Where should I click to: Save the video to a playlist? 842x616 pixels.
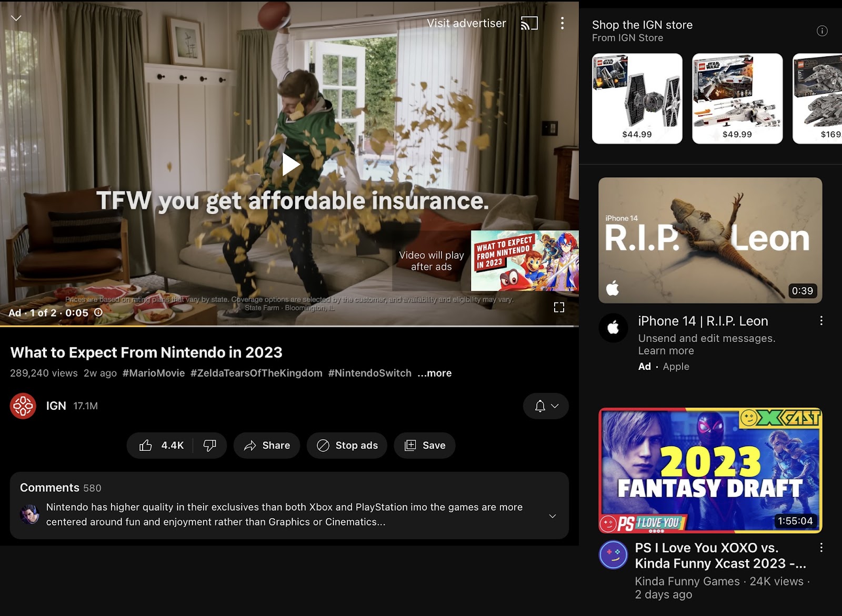click(x=425, y=446)
